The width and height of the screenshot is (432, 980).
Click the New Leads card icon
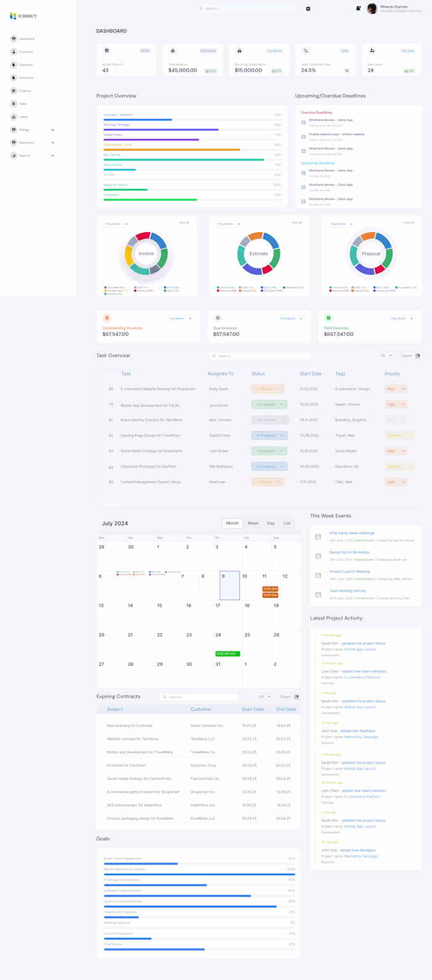tap(372, 51)
